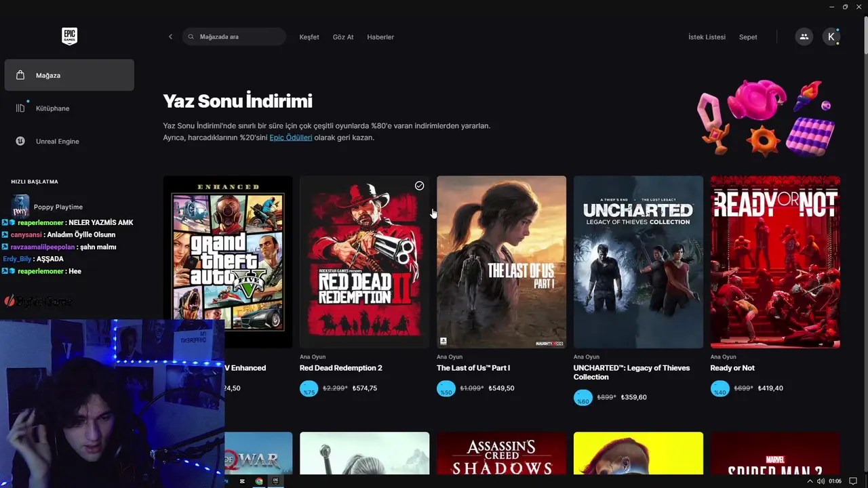Click the HIZLI BAŞLATMA label
This screenshot has width=868, height=488.
[x=35, y=182]
